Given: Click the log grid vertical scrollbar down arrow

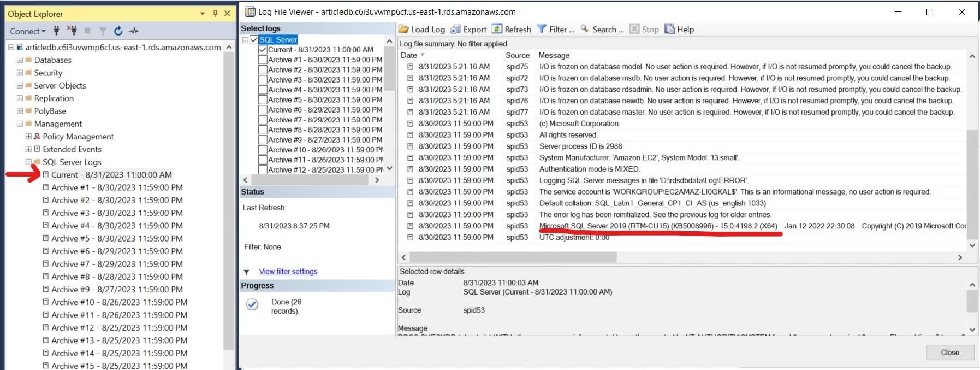Looking at the screenshot, I should click(x=972, y=245).
